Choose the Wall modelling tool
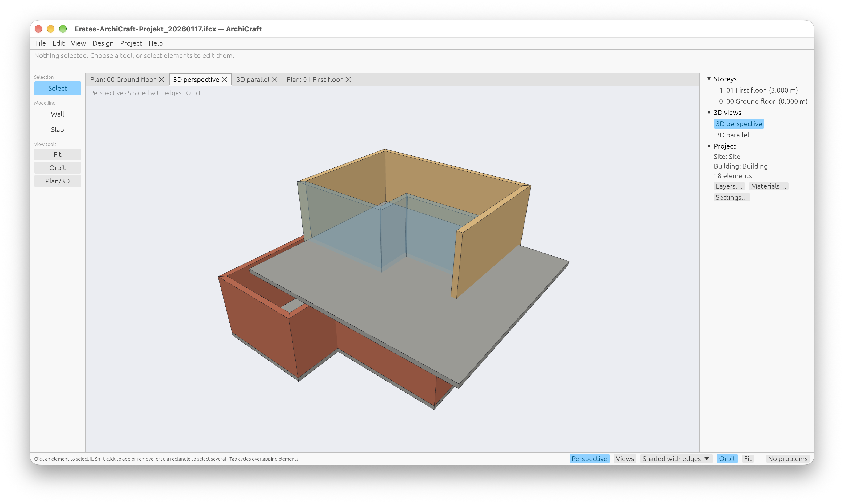The image size is (844, 504). pyautogui.click(x=57, y=114)
